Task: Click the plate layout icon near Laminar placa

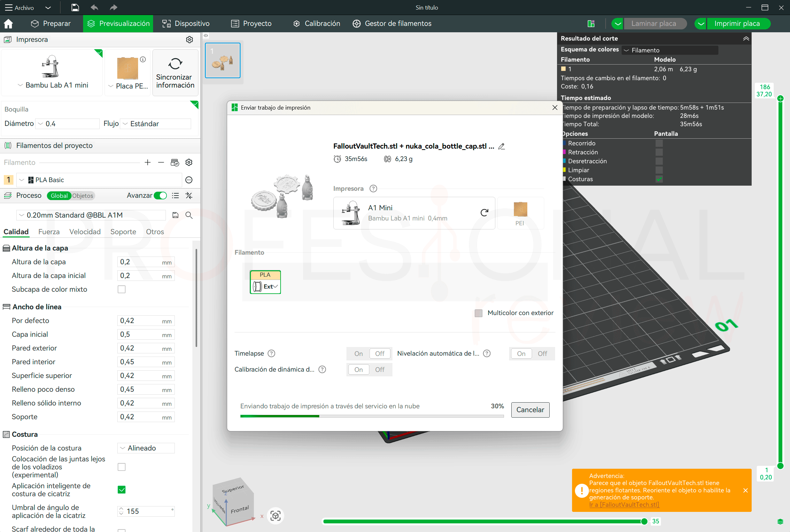Action: [591, 24]
